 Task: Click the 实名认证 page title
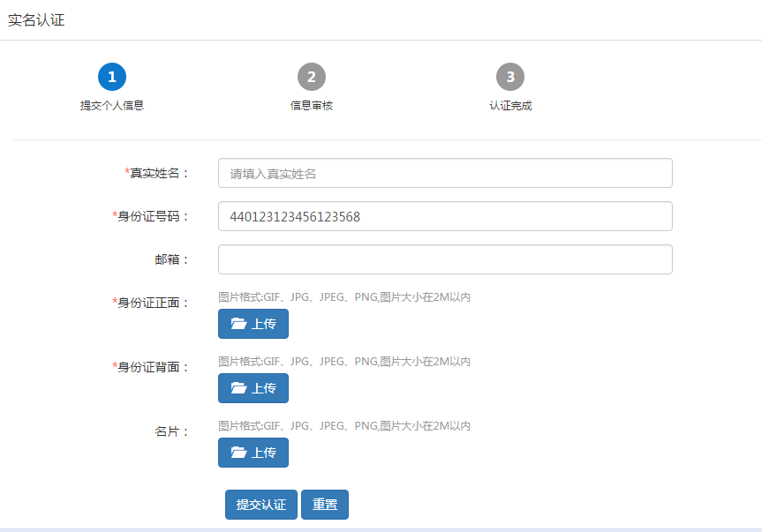click(x=36, y=20)
